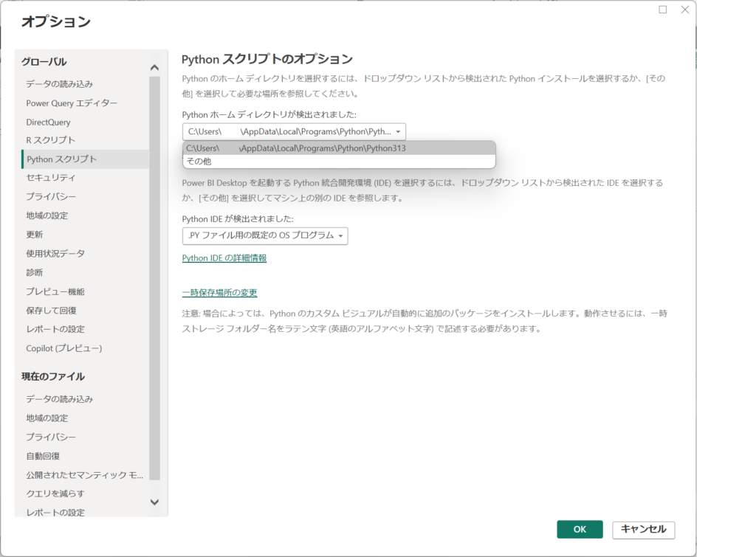Click the Python スクリプトのオプション heading

[x=267, y=59]
